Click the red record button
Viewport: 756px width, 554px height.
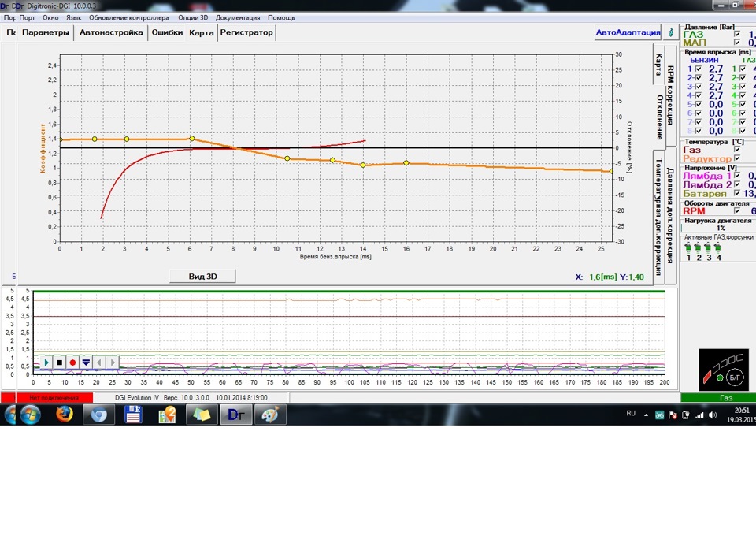coord(72,362)
